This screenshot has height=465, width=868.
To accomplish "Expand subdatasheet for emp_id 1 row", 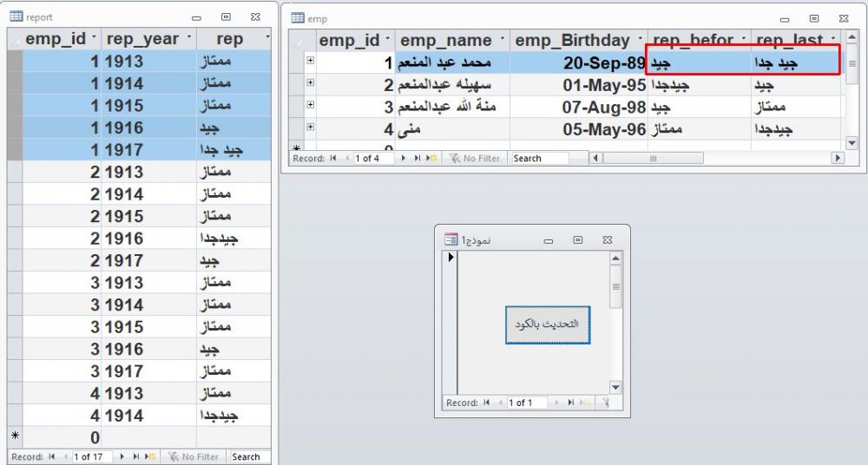I will [310, 61].
